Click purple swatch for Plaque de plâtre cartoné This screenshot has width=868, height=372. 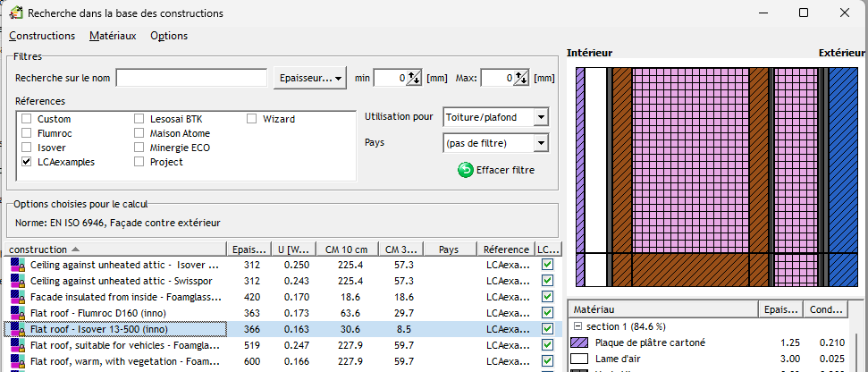click(x=579, y=342)
